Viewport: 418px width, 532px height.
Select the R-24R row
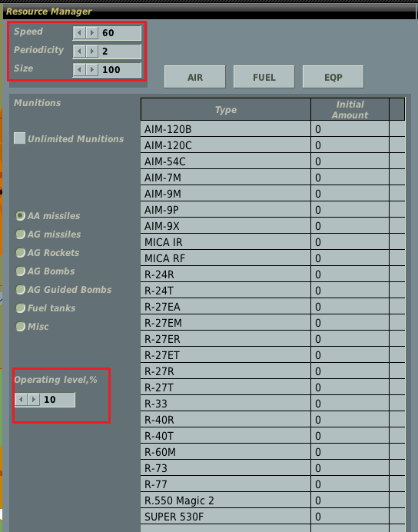pyautogui.click(x=273, y=274)
